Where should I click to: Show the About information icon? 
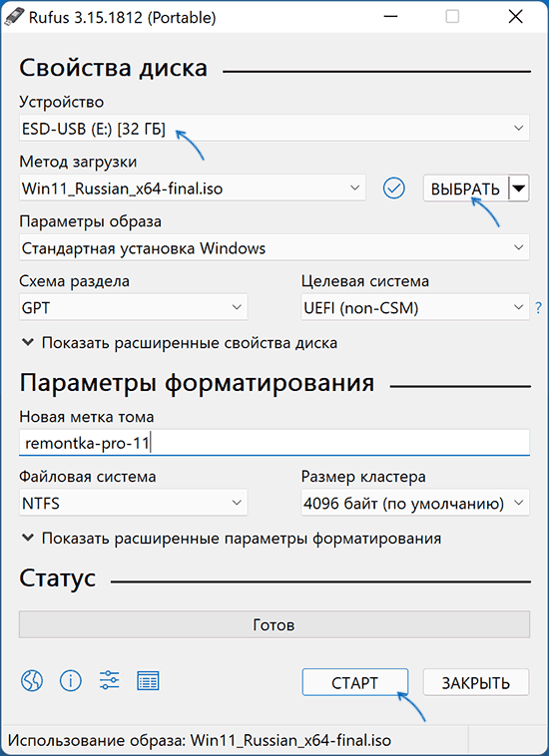pos(71,681)
